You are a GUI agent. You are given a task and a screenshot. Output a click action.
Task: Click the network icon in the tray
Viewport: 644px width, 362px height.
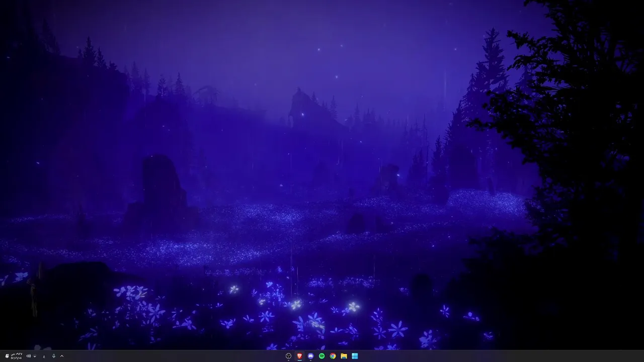[35, 356]
